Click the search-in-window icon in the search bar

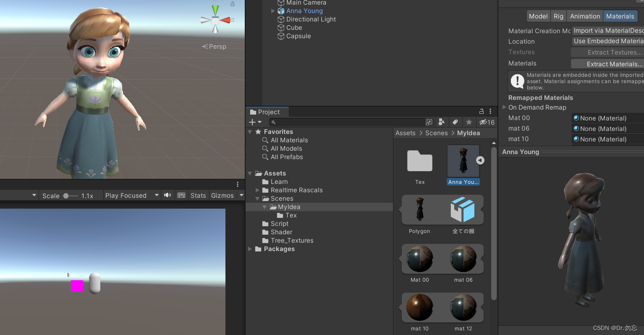click(x=429, y=122)
